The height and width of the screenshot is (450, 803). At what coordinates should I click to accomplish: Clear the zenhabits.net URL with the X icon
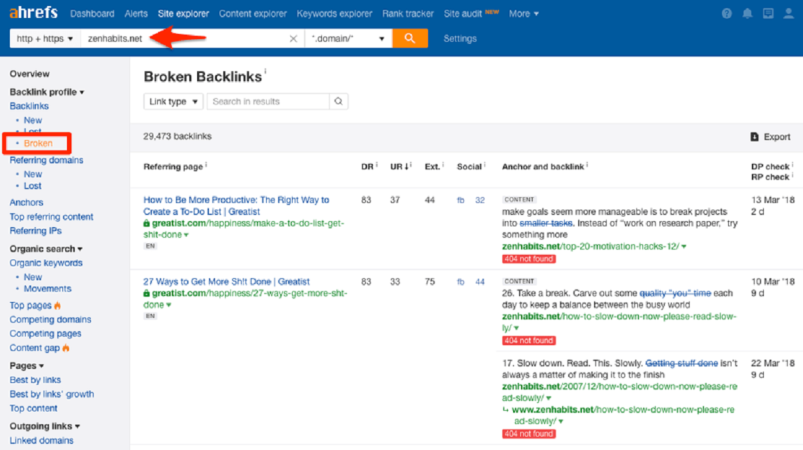pyautogui.click(x=293, y=38)
